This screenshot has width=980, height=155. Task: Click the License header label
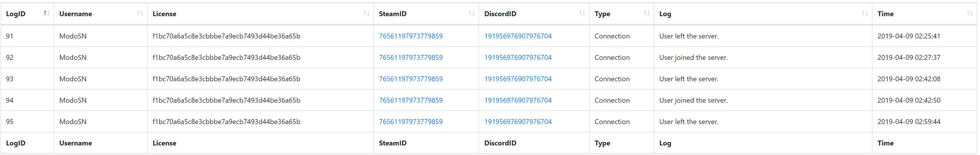pos(164,14)
